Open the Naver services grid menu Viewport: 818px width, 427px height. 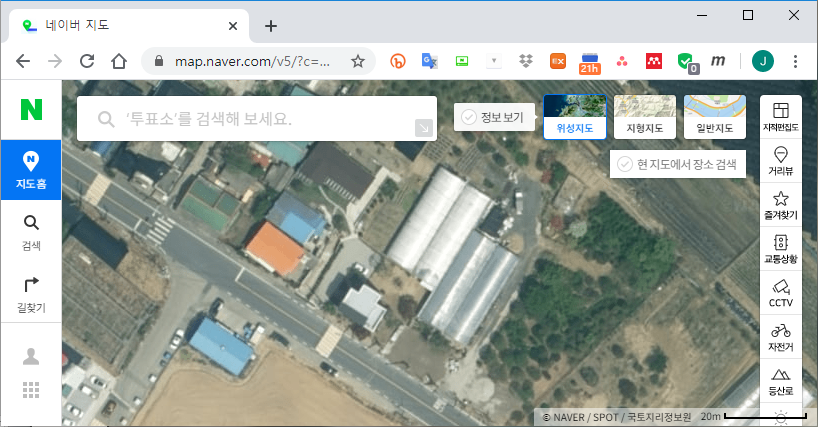[x=31, y=389]
